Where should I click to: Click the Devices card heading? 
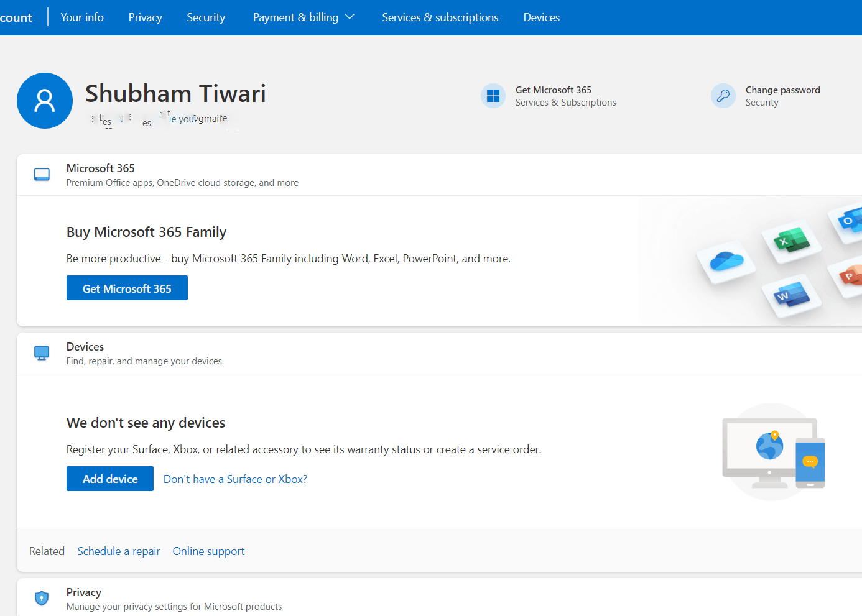(85, 347)
